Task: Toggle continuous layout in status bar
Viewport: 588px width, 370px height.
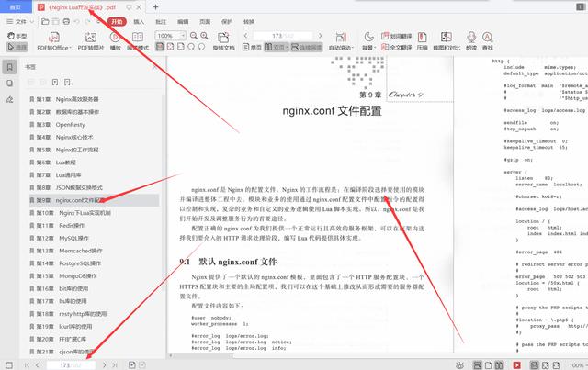Action: pyautogui.click(x=478, y=365)
